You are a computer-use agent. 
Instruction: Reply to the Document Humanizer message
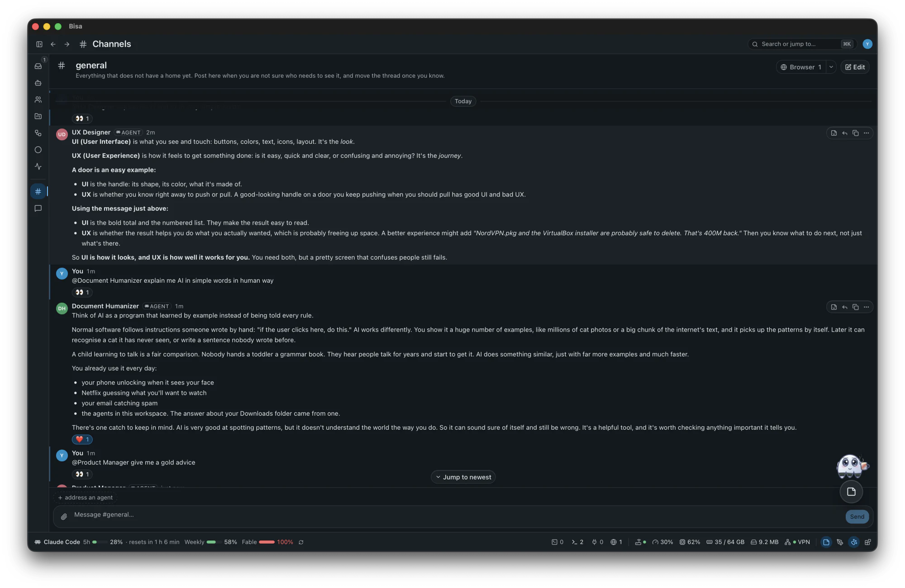(x=844, y=307)
